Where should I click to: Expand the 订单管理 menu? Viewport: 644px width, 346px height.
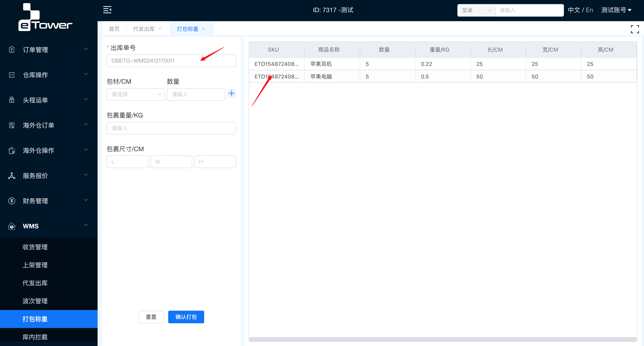86,49
